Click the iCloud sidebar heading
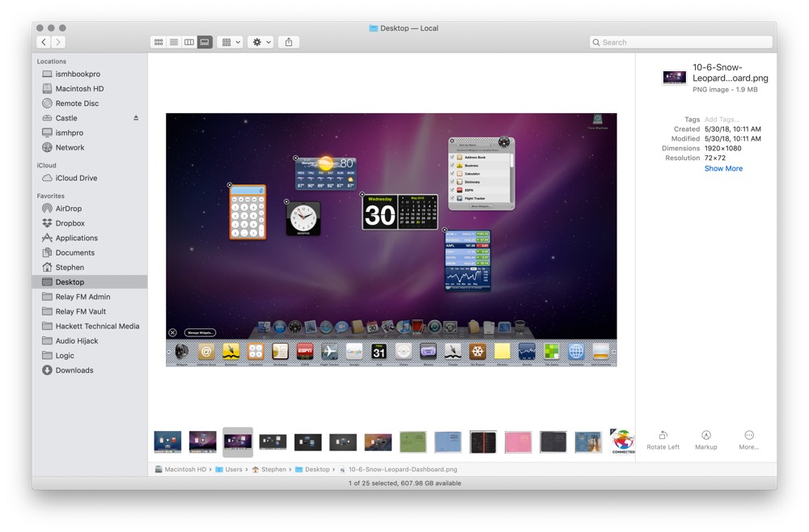This screenshot has width=809, height=532. coord(46,166)
